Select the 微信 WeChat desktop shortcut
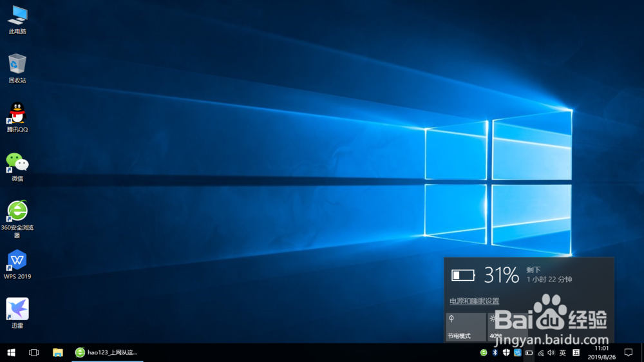 pos(17,167)
